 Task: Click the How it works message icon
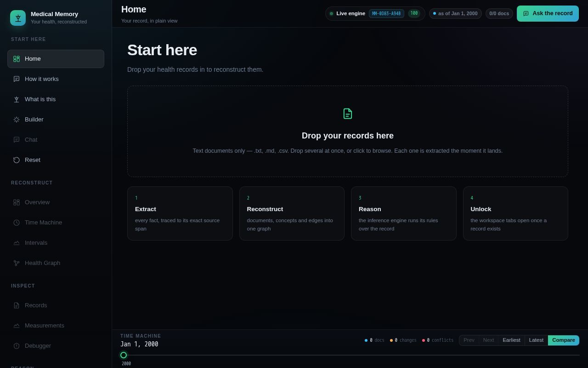click(17, 79)
